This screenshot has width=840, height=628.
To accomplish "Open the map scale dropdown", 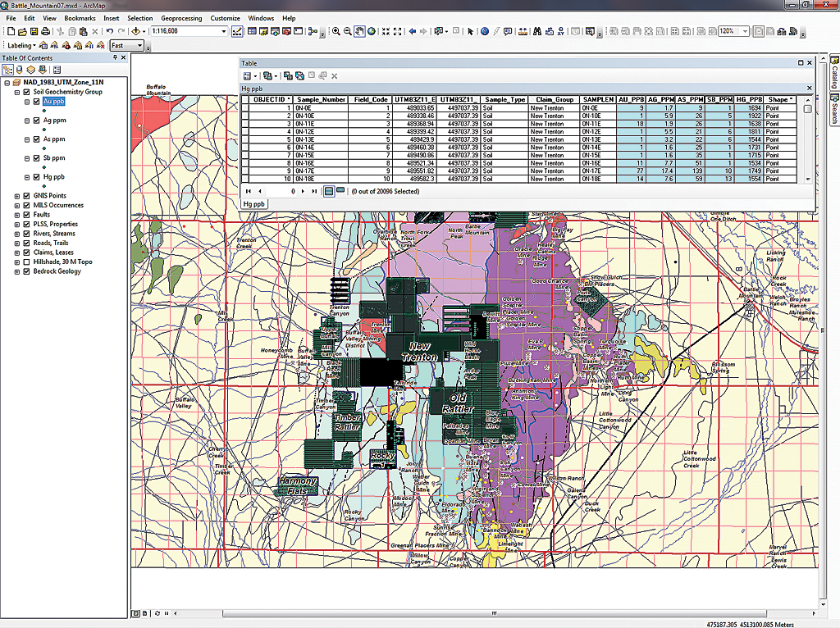I will click(x=224, y=31).
